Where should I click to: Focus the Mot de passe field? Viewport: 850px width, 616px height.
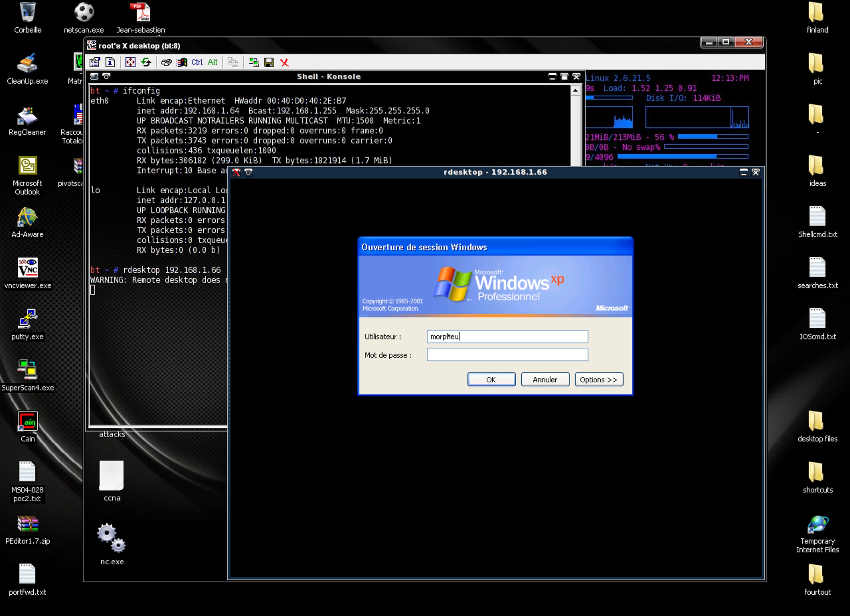click(508, 354)
